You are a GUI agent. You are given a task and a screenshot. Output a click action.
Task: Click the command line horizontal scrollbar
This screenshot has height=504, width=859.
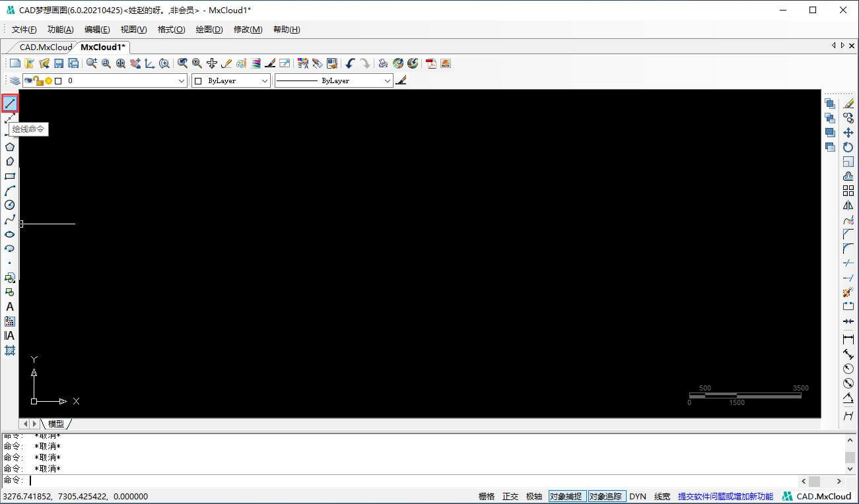click(821, 482)
